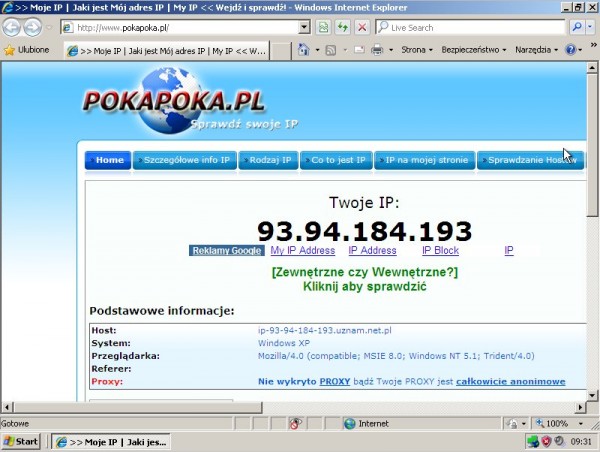
Task: Open Ulubione favorites star button
Action: pos(27,50)
